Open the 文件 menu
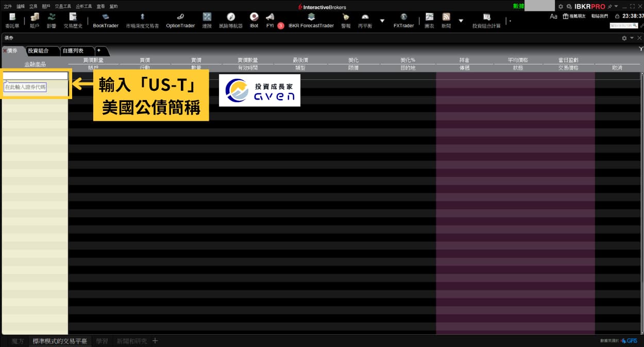The height and width of the screenshot is (347, 644). [x=8, y=7]
